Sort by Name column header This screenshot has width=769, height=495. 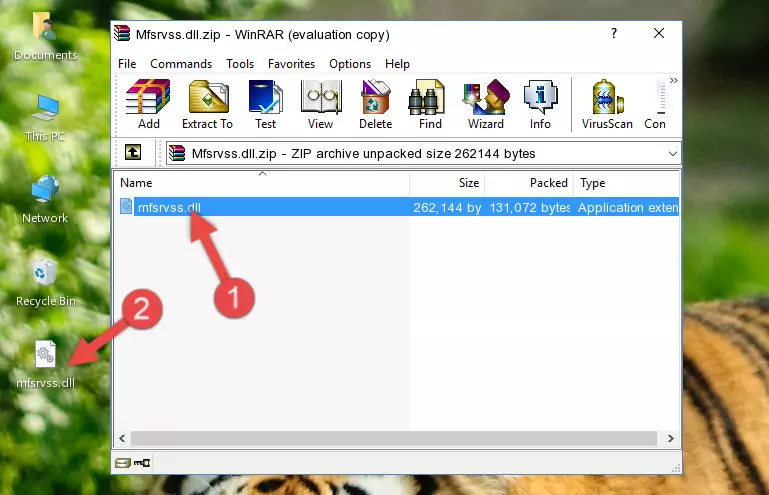click(x=262, y=183)
